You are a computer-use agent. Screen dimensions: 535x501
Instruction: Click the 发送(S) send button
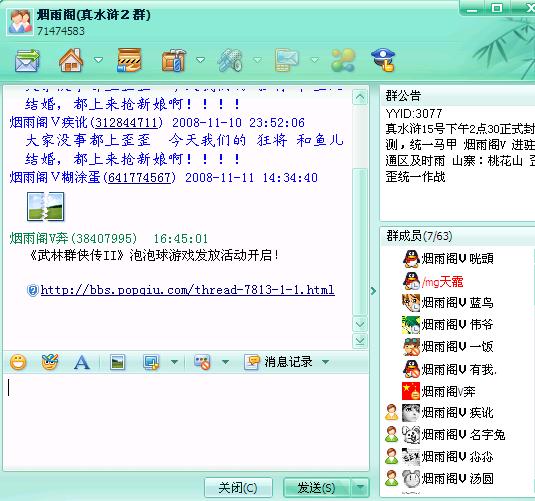point(317,487)
